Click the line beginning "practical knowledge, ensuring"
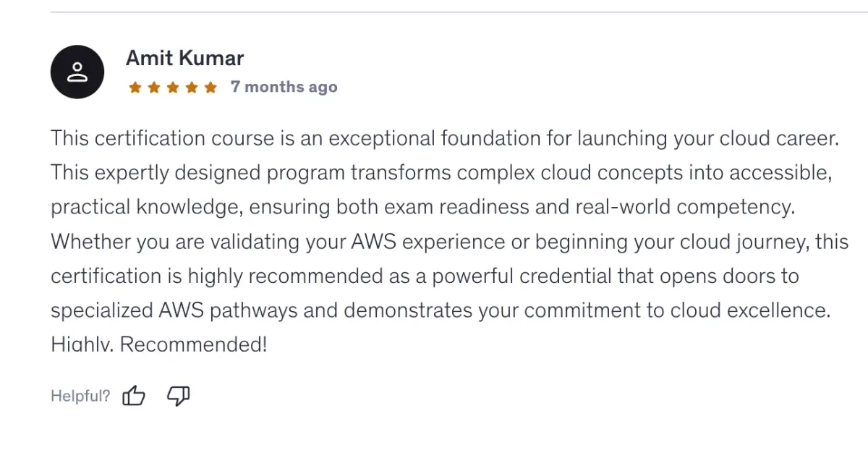The height and width of the screenshot is (453, 868). point(423,207)
